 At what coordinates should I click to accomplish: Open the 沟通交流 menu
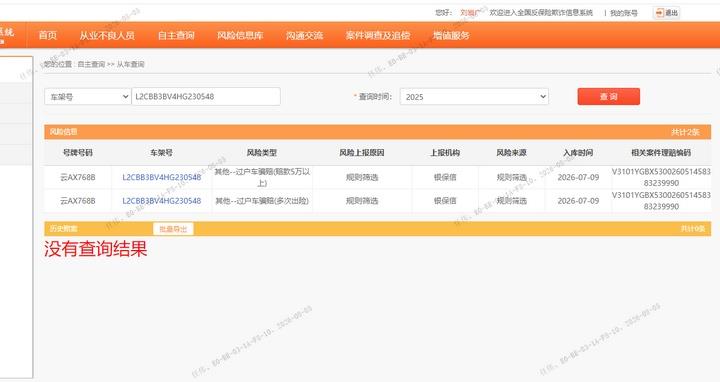304,35
